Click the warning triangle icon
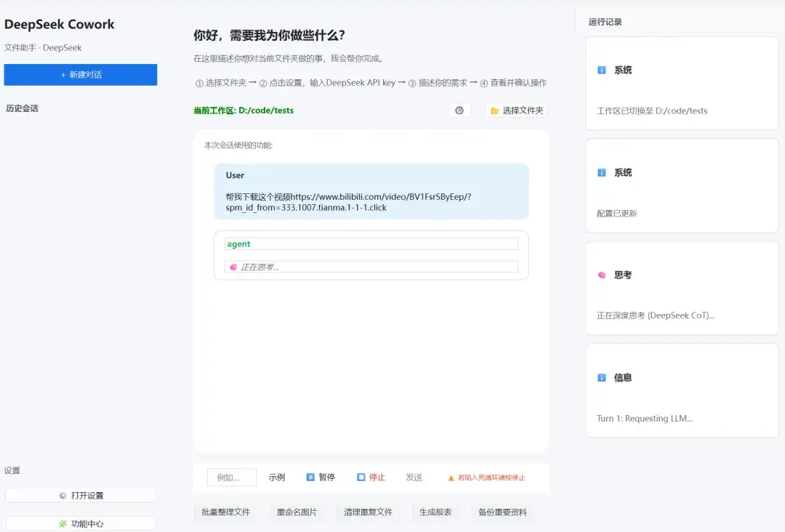The width and height of the screenshot is (785, 532). (x=451, y=478)
